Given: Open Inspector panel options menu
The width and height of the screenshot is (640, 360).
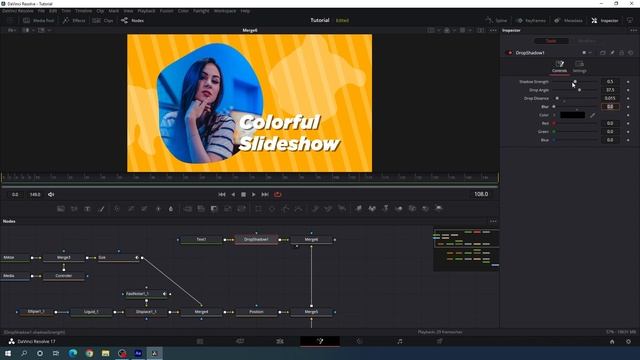Looking at the screenshot, I should click(x=633, y=30).
